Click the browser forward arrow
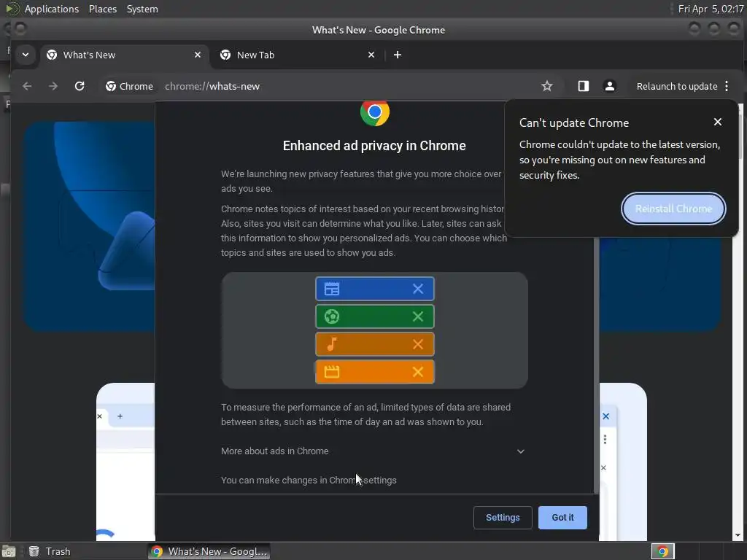This screenshot has width=747, height=560. 53,86
